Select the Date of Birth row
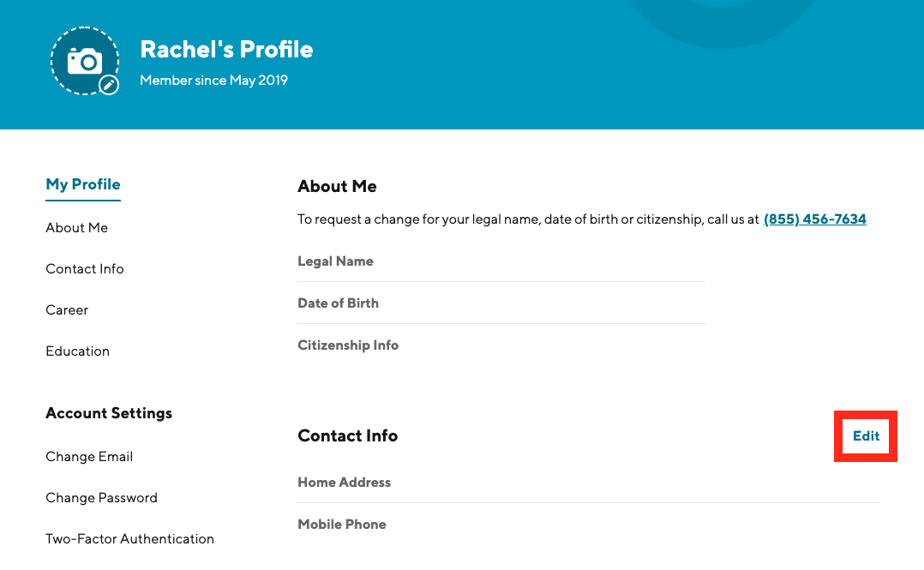924x570 pixels. [x=339, y=303]
